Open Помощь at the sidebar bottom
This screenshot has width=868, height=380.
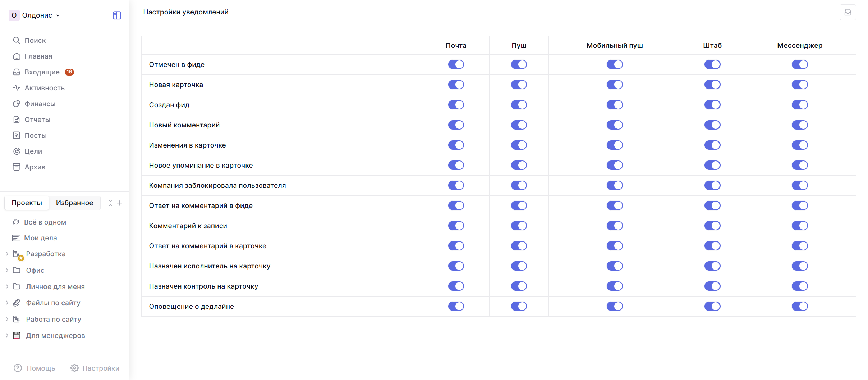(x=35, y=368)
